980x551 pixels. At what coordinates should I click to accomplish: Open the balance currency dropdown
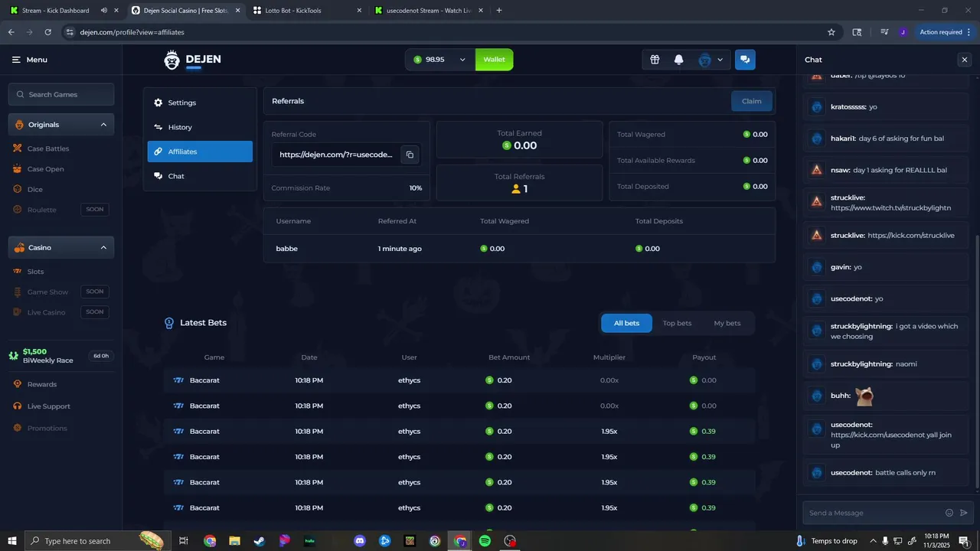462,60
